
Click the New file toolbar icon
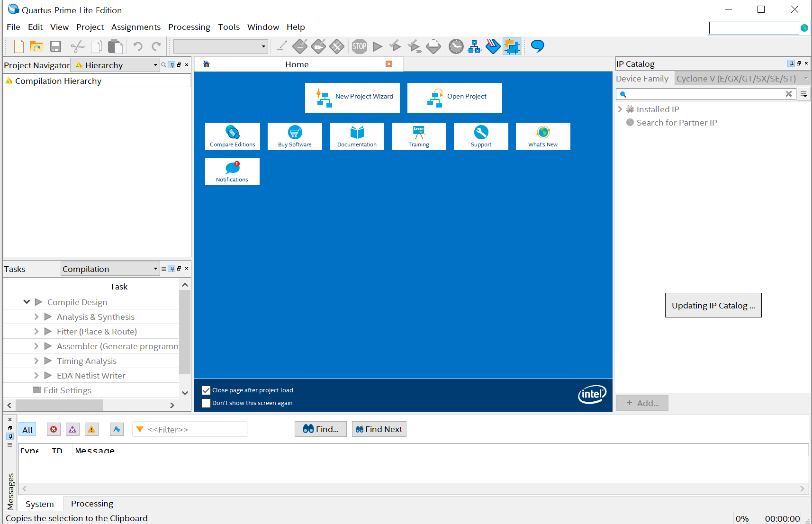click(19, 46)
